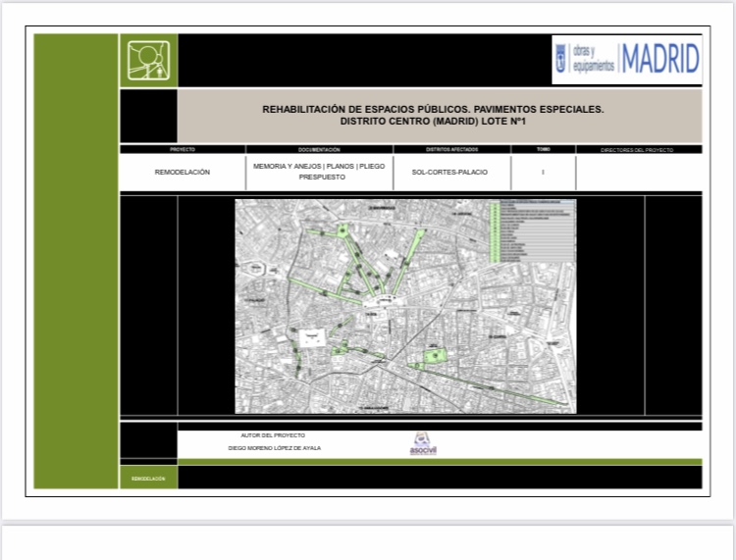Click the asocivil company logo
The image size is (736, 560).
[x=423, y=443]
